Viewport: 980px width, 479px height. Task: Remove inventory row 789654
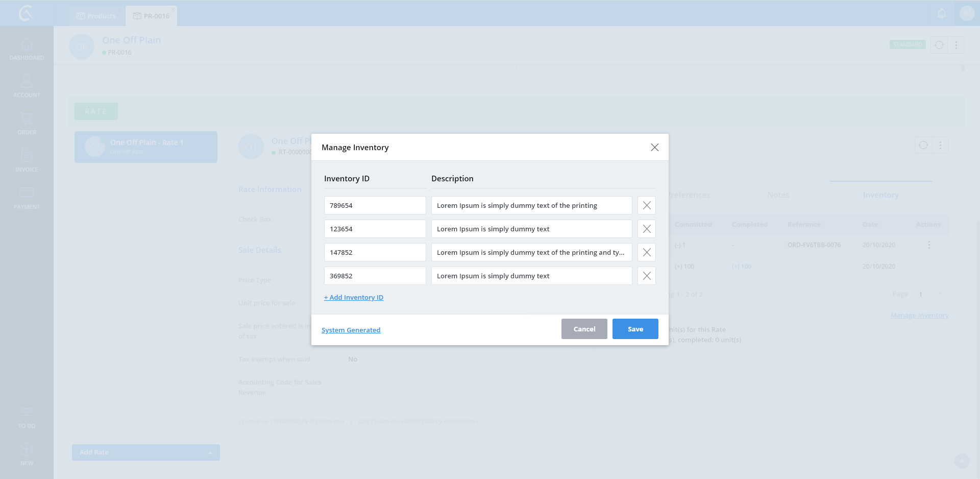tap(646, 205)
